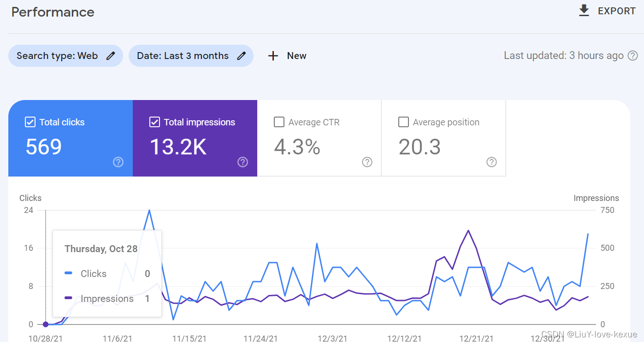
Task: Select the 13.2K impressions value
Action: click(x=178, y=147)
